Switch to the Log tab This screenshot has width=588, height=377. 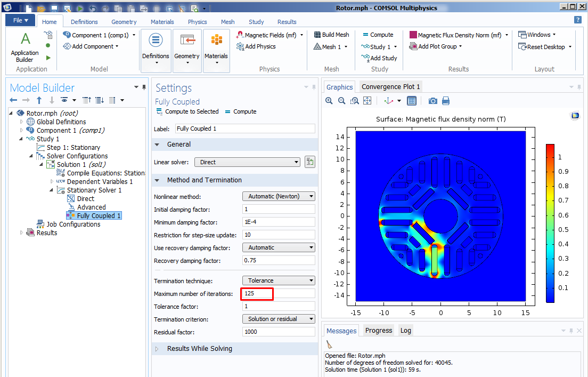click(x=406, y=331)
